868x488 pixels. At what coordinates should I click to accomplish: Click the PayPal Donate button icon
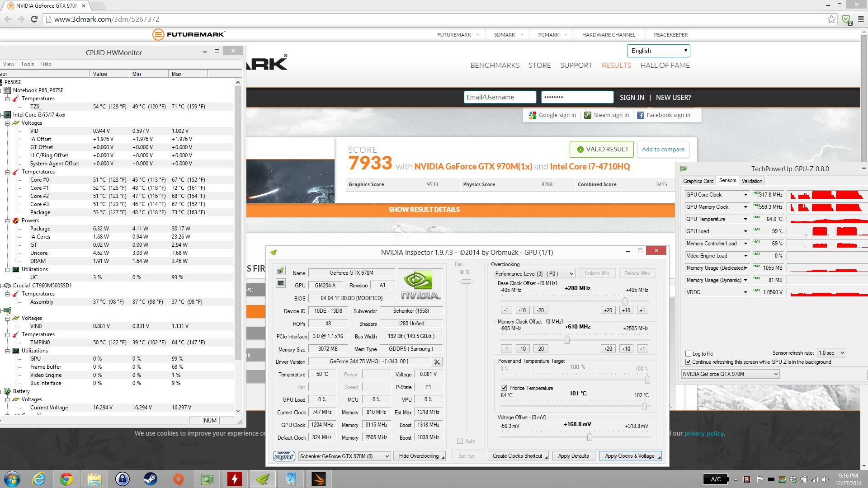284,456
